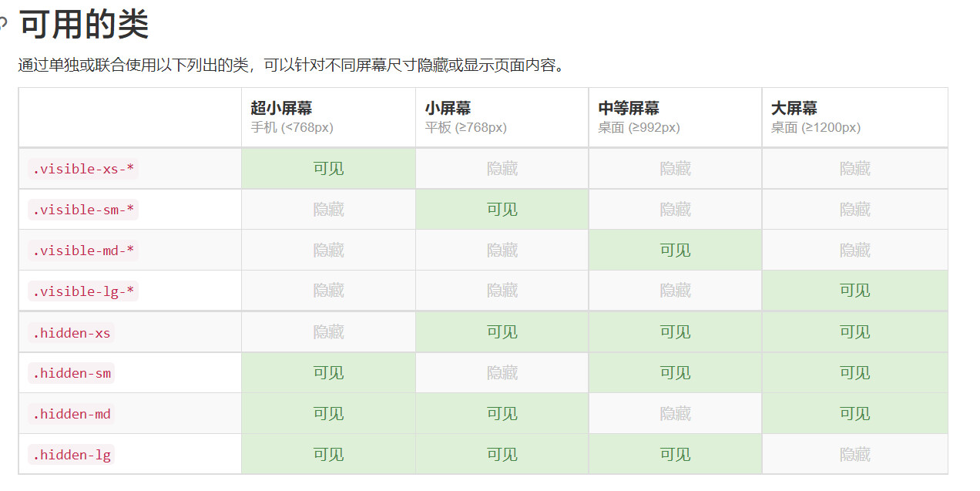
Task: Select the .visible-xs-* class code
Action: [83, 169]
